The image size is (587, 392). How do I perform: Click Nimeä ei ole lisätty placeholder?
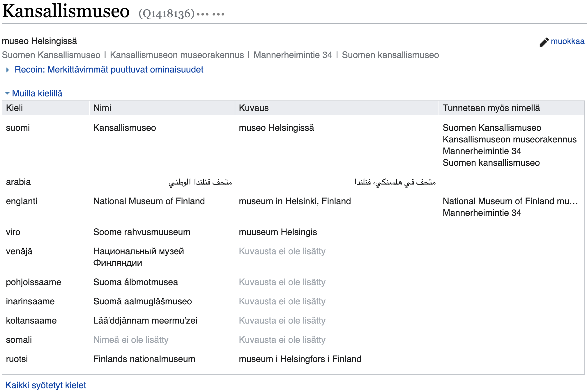(131, 340)
